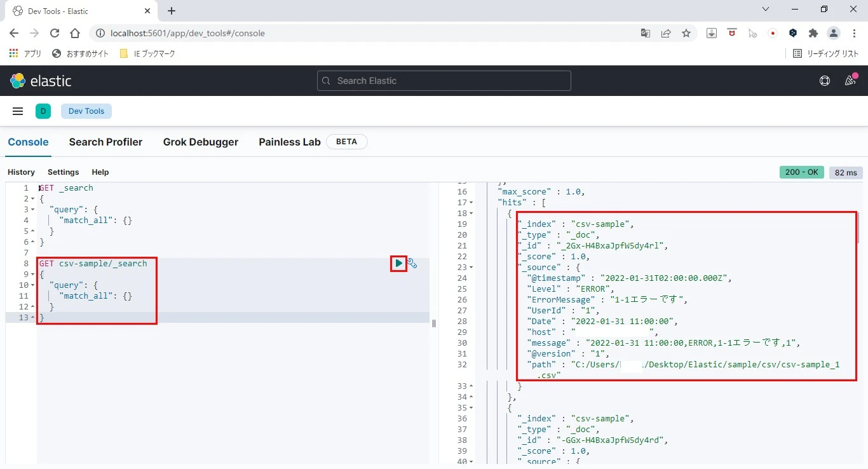Click the 200 - OK status badge

[x=802, y=172]
